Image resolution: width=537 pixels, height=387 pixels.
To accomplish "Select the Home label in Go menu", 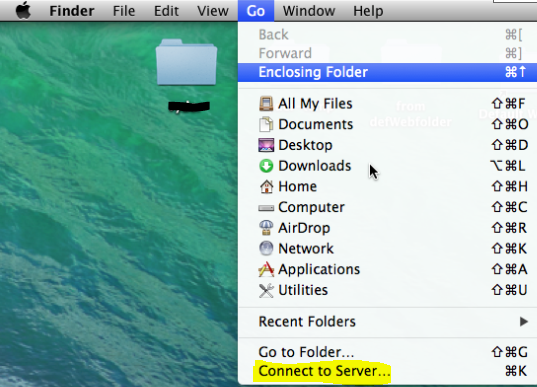I will (297, 187).
